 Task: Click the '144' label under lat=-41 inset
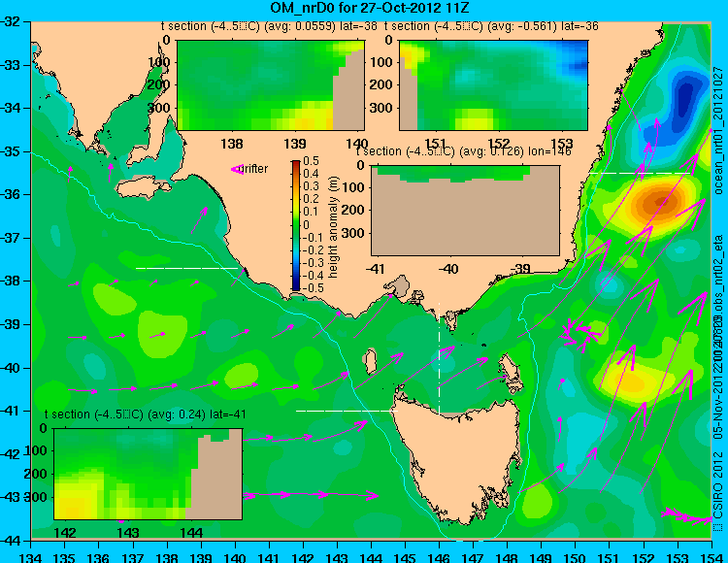(191, 532)
